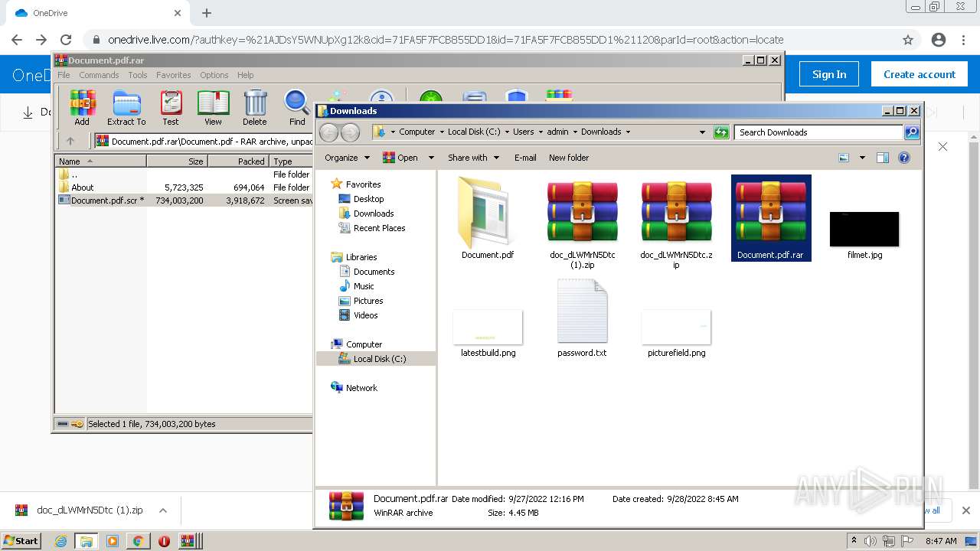Expand the Local Disk (C:) breadcrumb arrow
The image size is (980, 551).
[507, 132]
